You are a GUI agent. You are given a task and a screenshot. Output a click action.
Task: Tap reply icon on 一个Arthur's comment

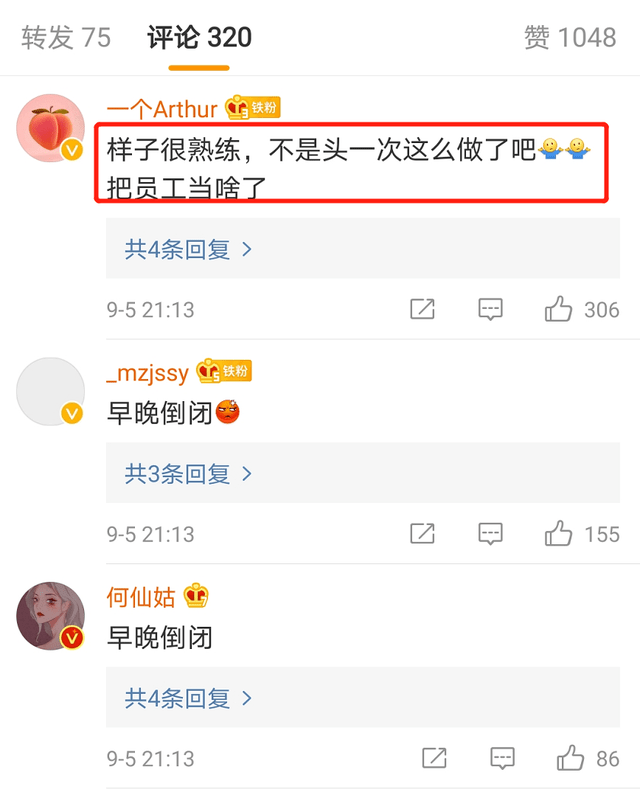(x=490, y=309)
